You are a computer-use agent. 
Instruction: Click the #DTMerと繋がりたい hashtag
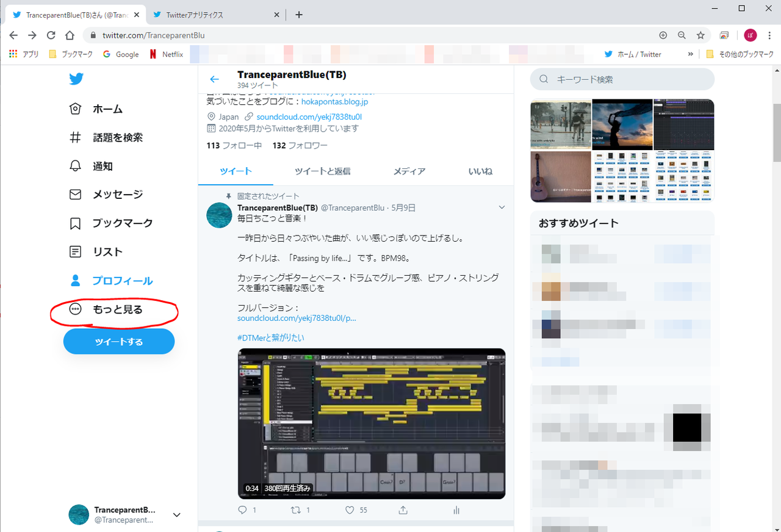271,337
